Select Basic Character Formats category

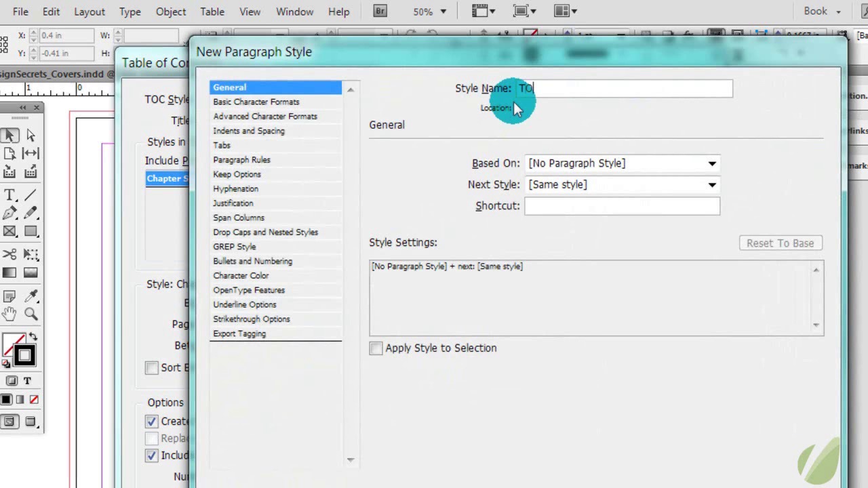tap(256, 102)
